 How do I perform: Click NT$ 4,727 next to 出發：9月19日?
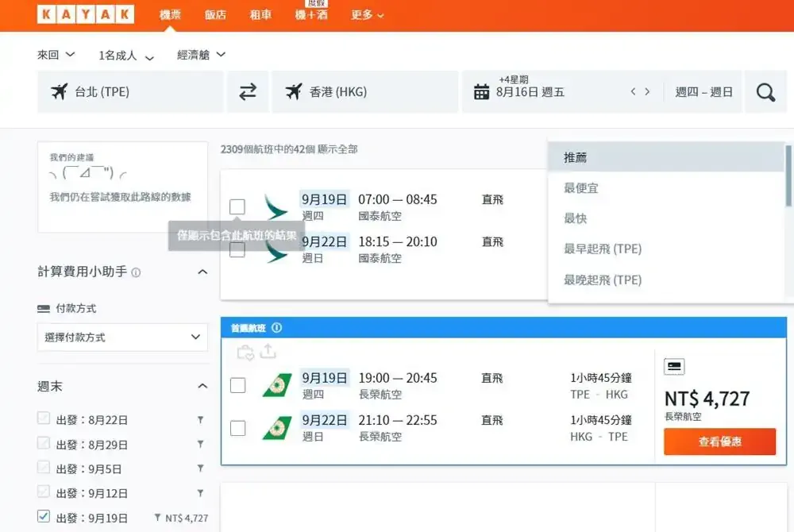coord(187,519)
